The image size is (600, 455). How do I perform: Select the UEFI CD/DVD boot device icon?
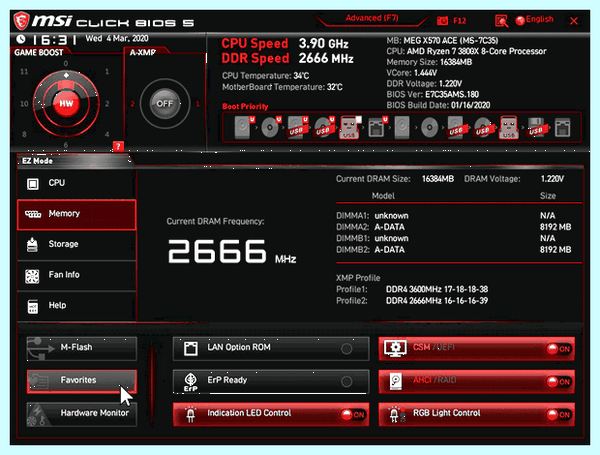pyautogui.click(x=271, y=127)
